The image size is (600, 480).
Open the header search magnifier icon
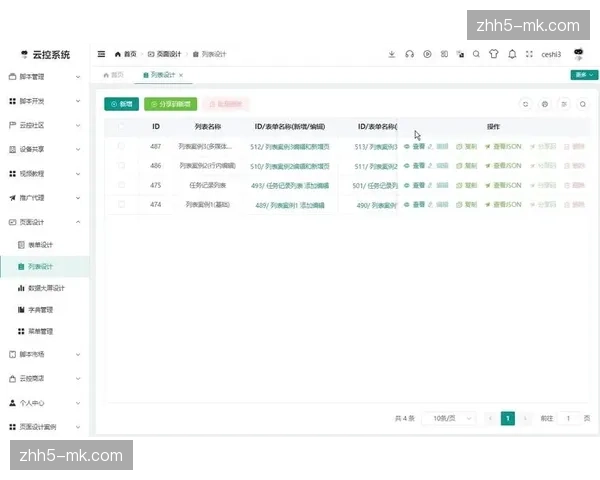(x=476, y=54)
